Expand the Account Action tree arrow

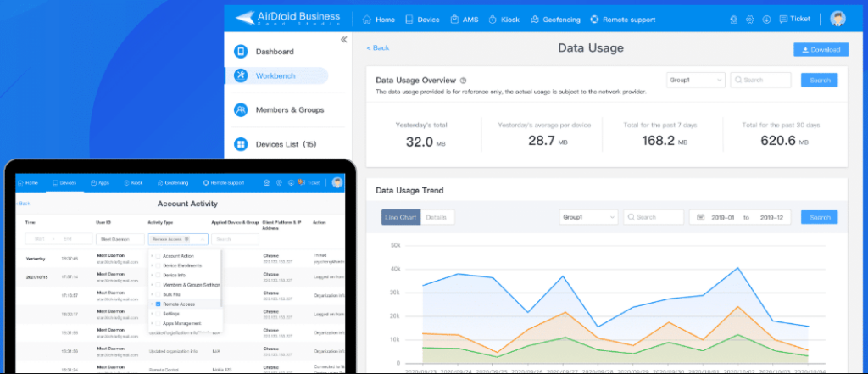coord(152,256)
